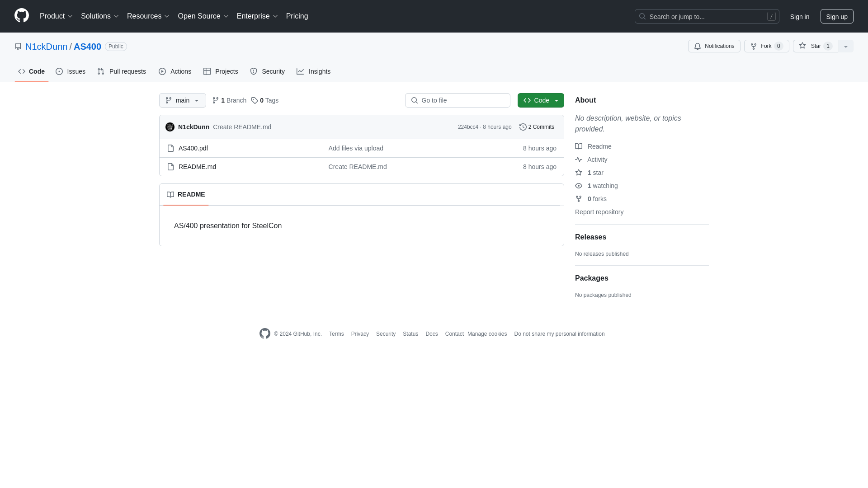The height and width of the screenshot is (488, 868).
Task: Open the AS400 repository name link
Action: (87, 47)
